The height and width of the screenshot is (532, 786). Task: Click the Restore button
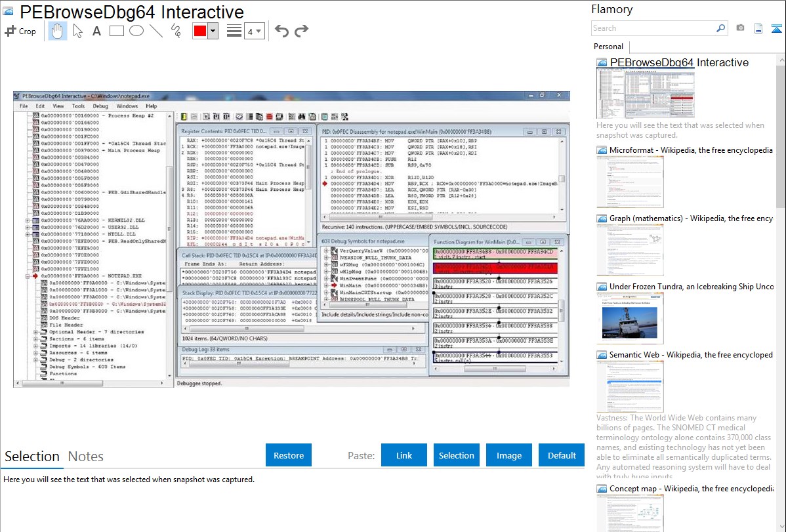pyautogui.click(x=289, y=455)
